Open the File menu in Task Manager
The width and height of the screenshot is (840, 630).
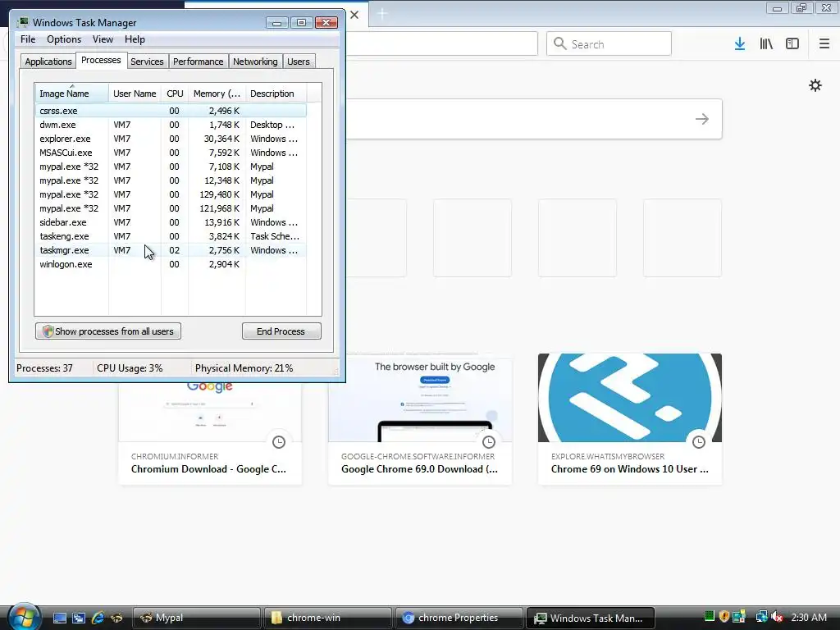28,39
